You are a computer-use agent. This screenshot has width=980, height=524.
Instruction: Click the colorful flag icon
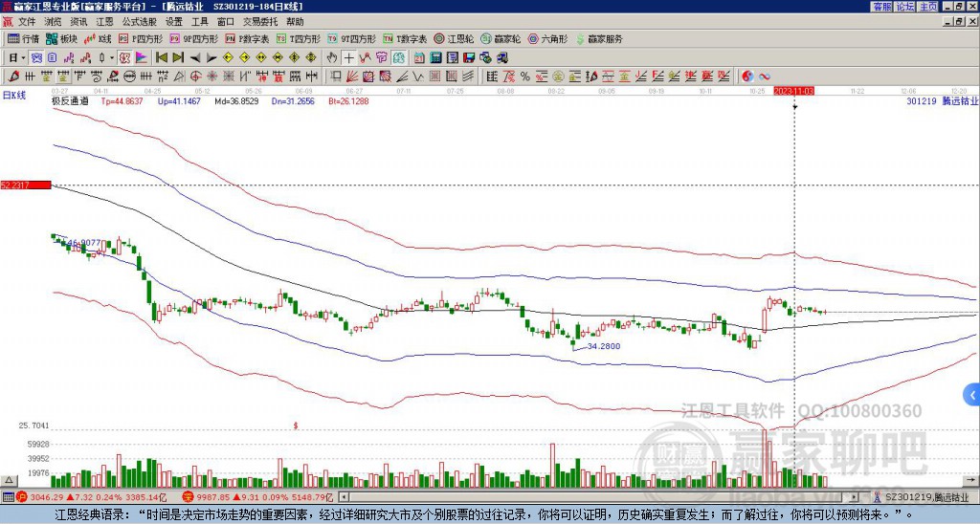(142, 58)
